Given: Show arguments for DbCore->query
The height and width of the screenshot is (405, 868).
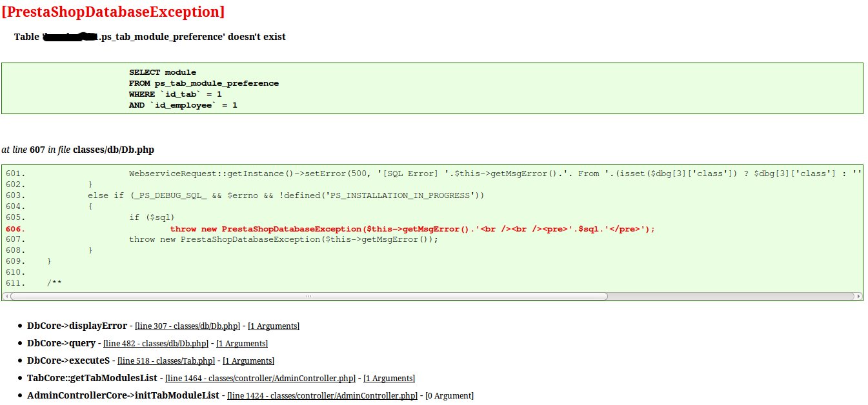Looking at the screenshot, I should (242, 344).
